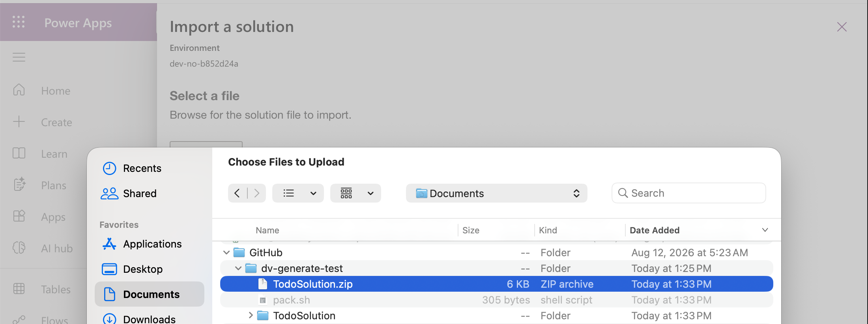Close the Import a solution panel
868x324 pixels.
pyautogui.click(x=842, y=27)
